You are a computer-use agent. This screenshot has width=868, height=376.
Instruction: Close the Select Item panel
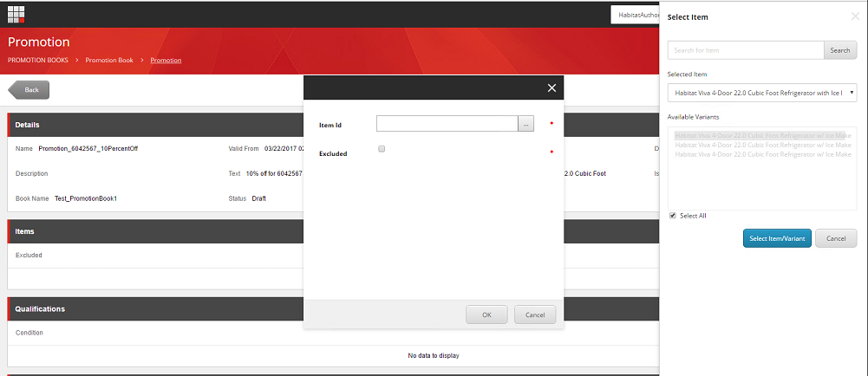[855, 16]
